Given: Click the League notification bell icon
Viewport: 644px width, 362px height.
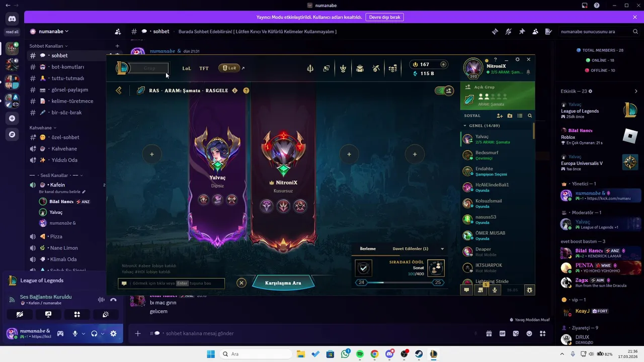Looking at the screenshot, I should point(528,72).
